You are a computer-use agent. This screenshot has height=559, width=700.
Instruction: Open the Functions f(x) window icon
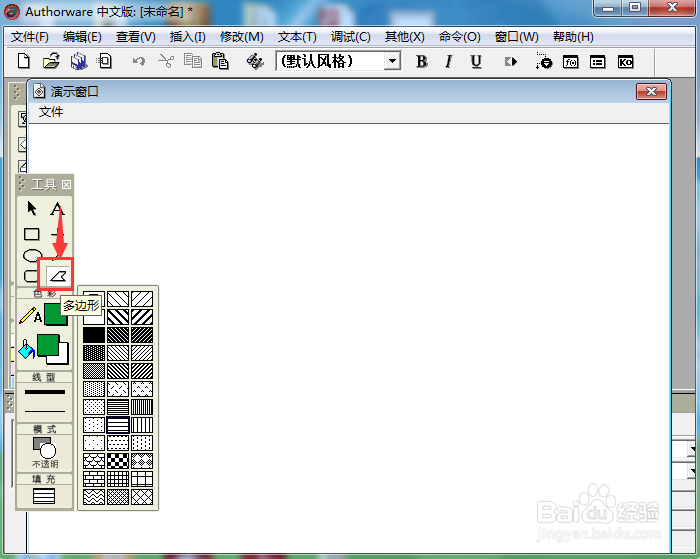coord(571,62)
